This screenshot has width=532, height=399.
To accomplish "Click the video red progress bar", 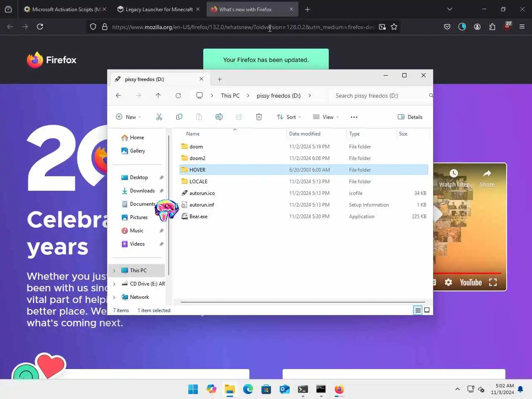I will coord(467,273).
